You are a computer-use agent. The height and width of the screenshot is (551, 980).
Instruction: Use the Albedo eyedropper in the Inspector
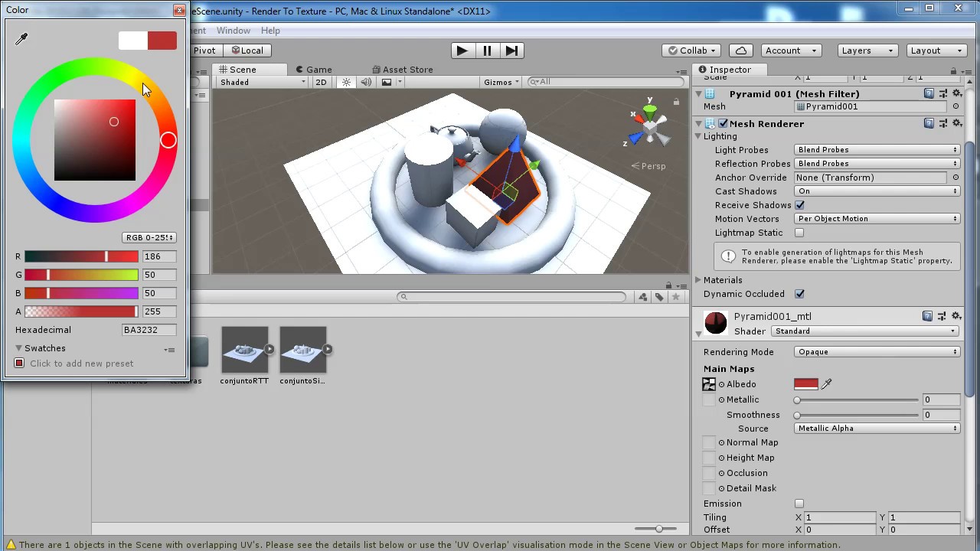pos(827,384)
